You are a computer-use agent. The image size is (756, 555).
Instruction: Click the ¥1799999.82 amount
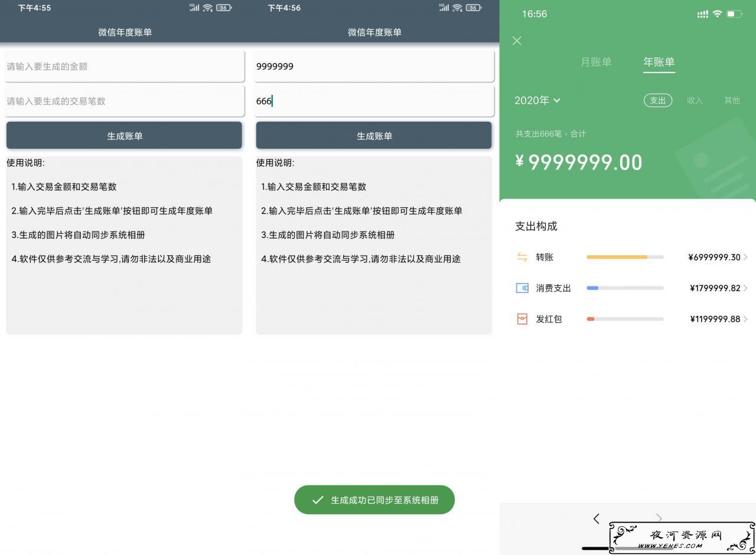[x=715, y=288]
